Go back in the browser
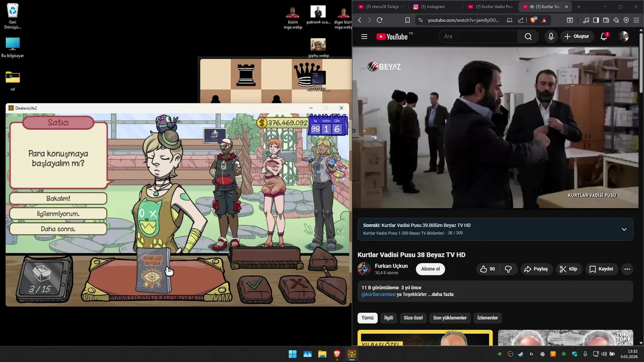 coord(359,20)
